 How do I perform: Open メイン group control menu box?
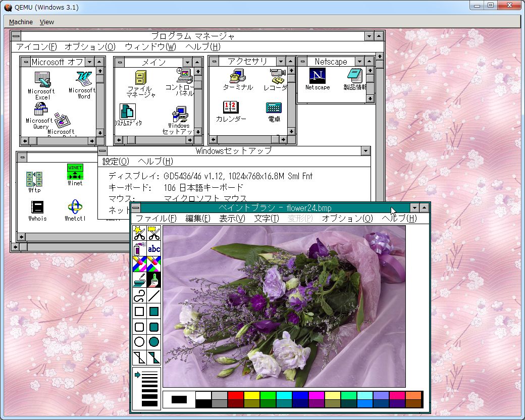click(x=120, y=62)
